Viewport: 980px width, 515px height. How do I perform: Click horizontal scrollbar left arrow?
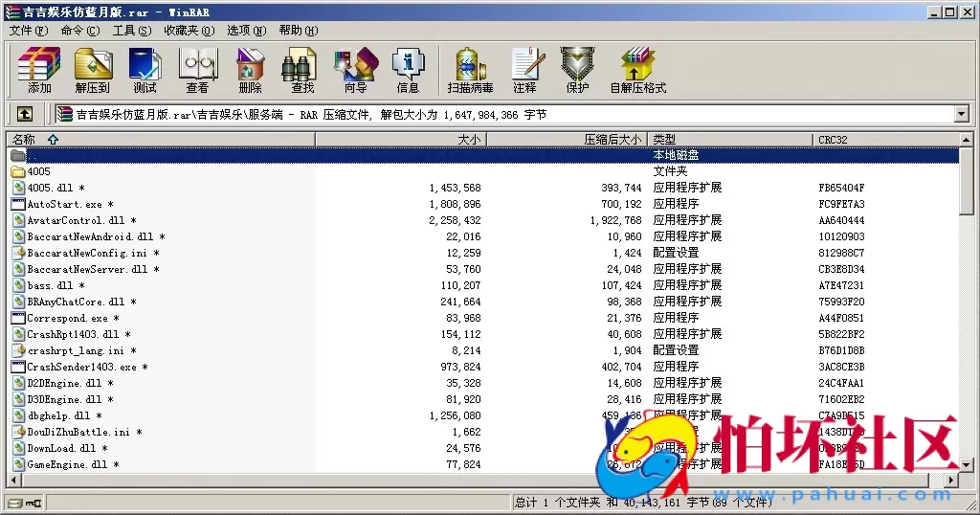pos(14,480)
